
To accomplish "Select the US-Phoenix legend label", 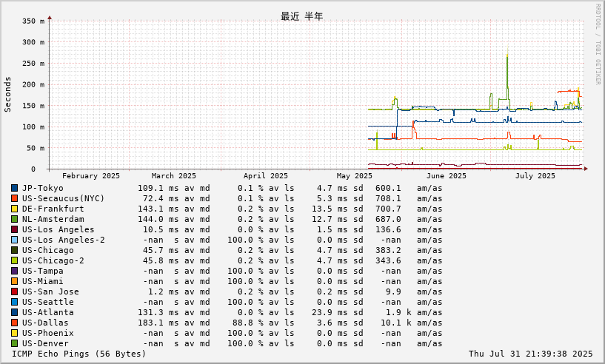I will 48,334.
